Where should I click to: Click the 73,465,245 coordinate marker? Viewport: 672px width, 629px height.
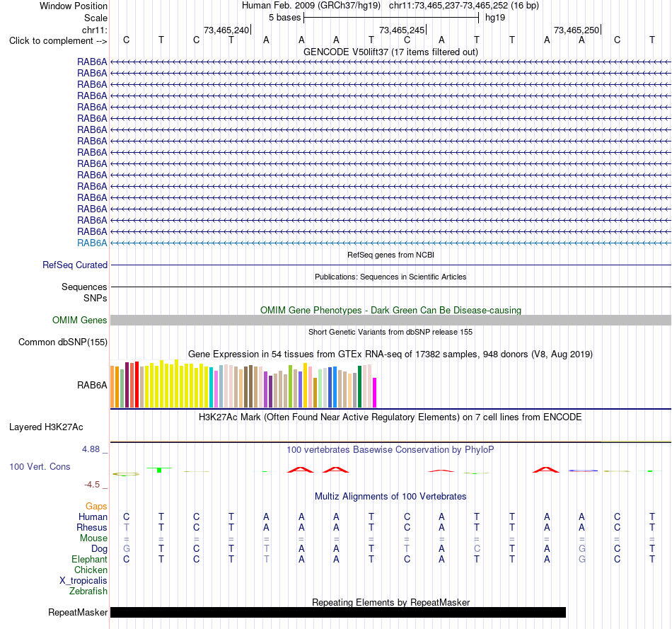[402, 30]
